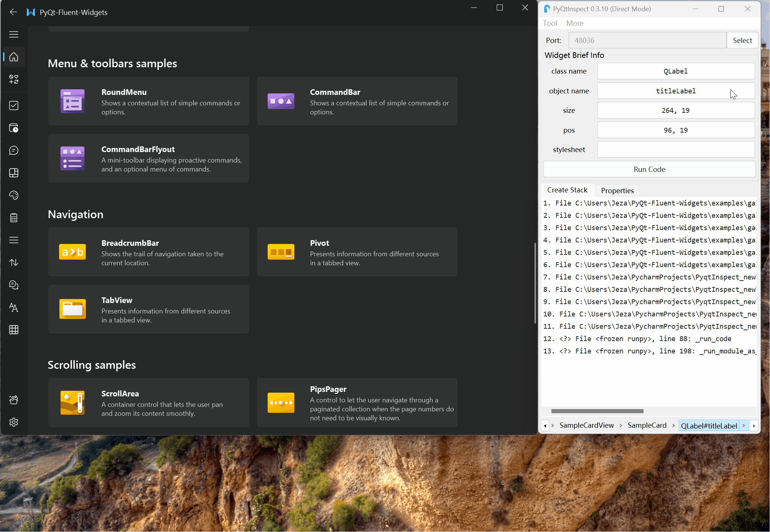The image size is (770, 532).
Task: Click the Select button next to Port
Action: point(742,40)
